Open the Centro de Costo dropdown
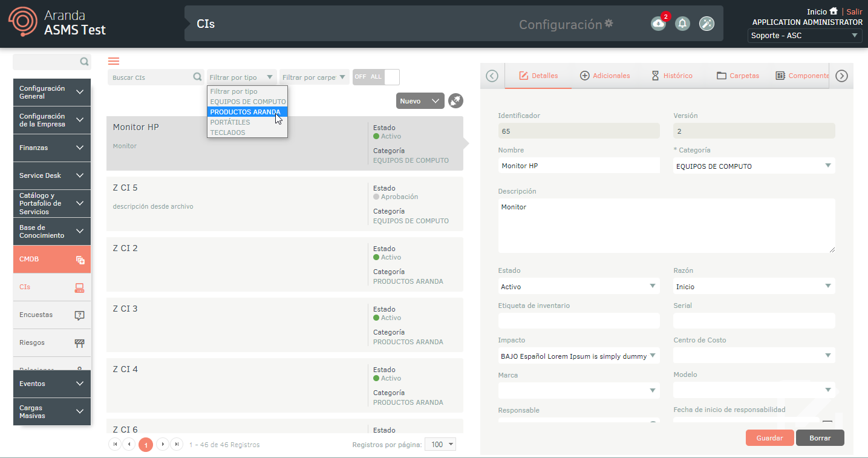The height and width of the screenshot is (458, 868). 754,356
